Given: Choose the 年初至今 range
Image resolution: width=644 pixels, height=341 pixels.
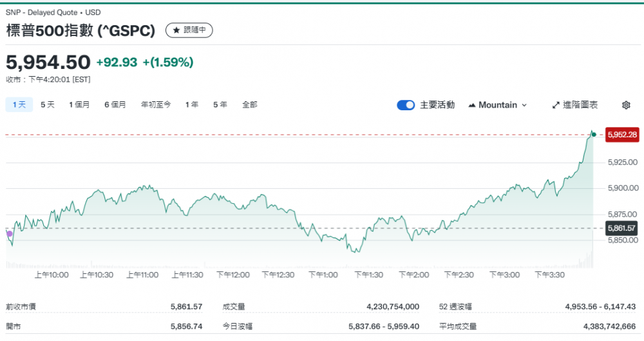Looking at the screenshot, I should [156, 104].
